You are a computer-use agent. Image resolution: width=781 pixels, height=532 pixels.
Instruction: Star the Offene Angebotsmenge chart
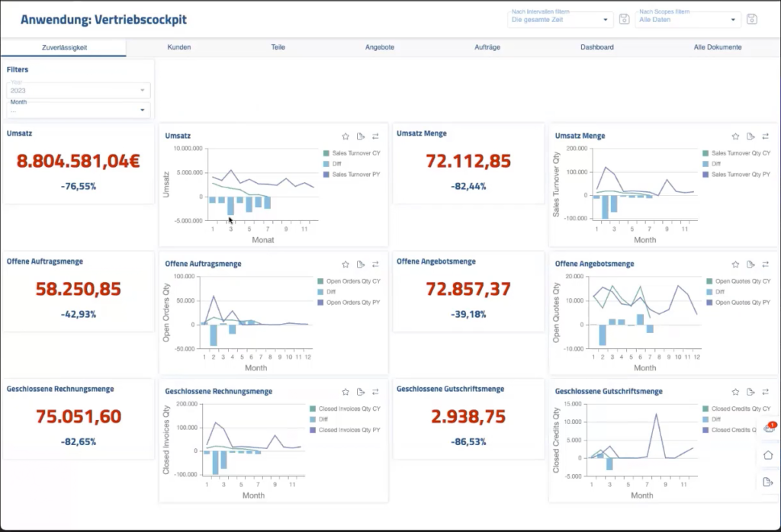[x=735, y=264]
